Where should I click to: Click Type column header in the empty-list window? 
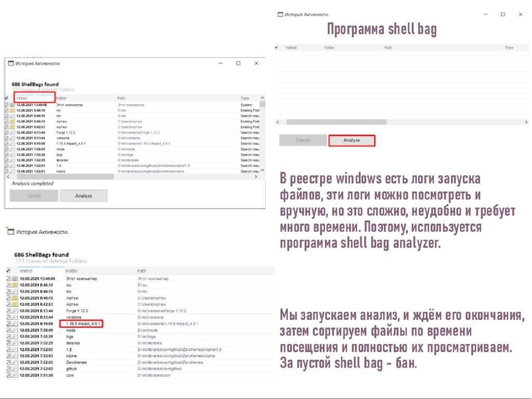pos(509,48)
